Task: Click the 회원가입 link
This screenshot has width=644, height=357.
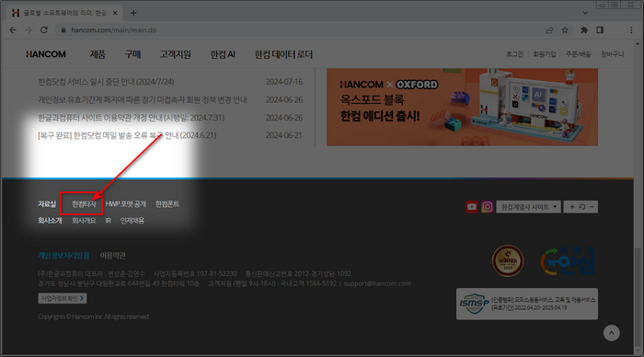Action: (545, 54)
